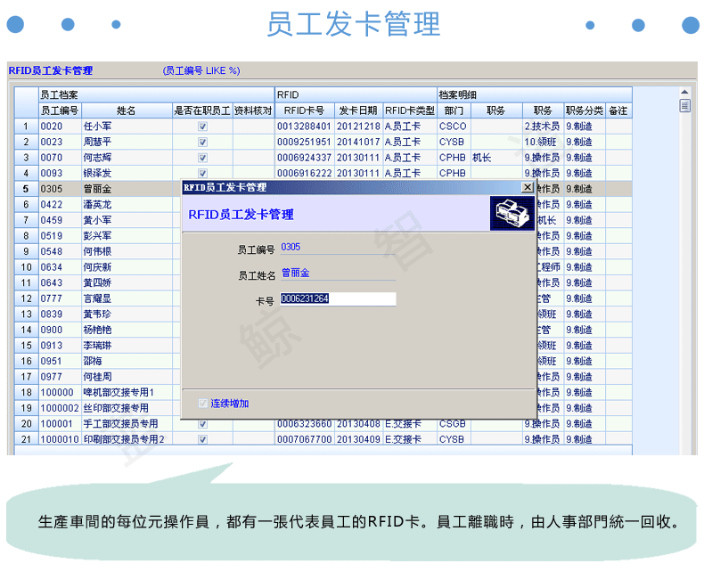Viewport: 704px width, 588px height.
Task: Click the RFID卡类型 column header
Action: [x=410, y=110]
